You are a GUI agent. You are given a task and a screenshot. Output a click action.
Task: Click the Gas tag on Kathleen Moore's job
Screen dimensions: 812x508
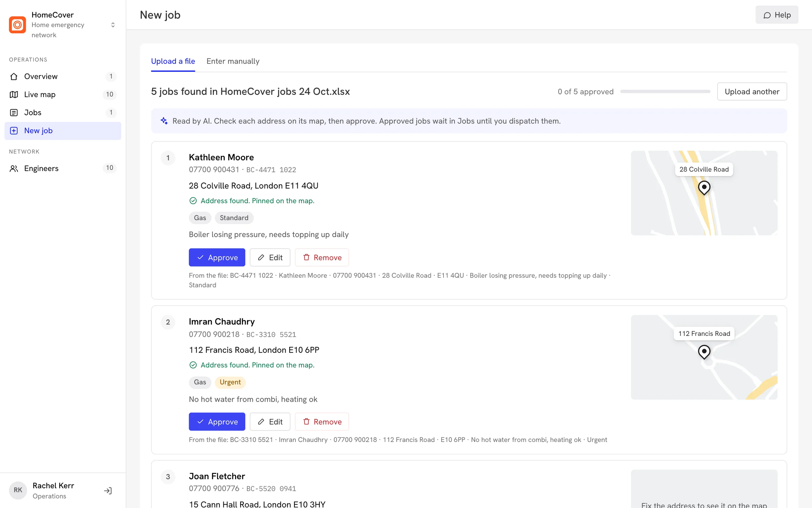(x=200, y=218)
